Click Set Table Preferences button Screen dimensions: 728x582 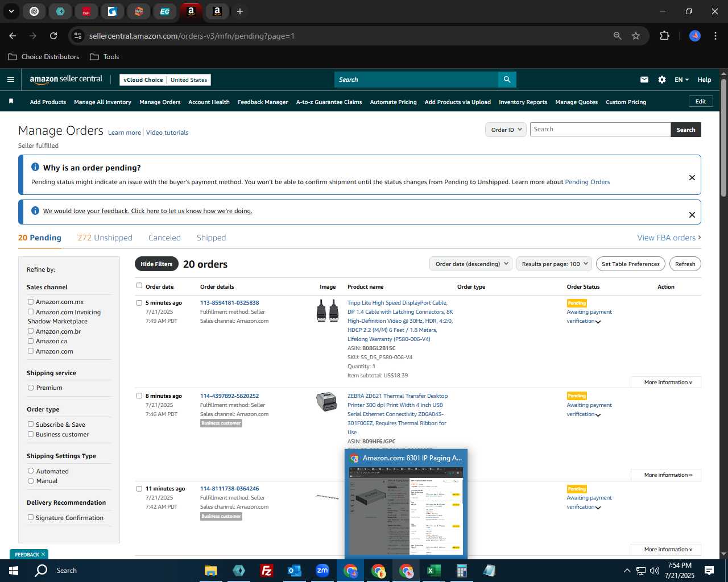631,264
